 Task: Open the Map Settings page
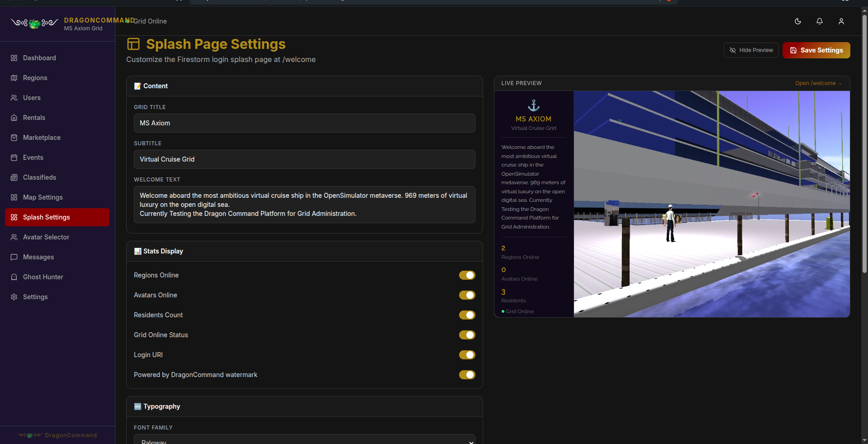point(57,197)
